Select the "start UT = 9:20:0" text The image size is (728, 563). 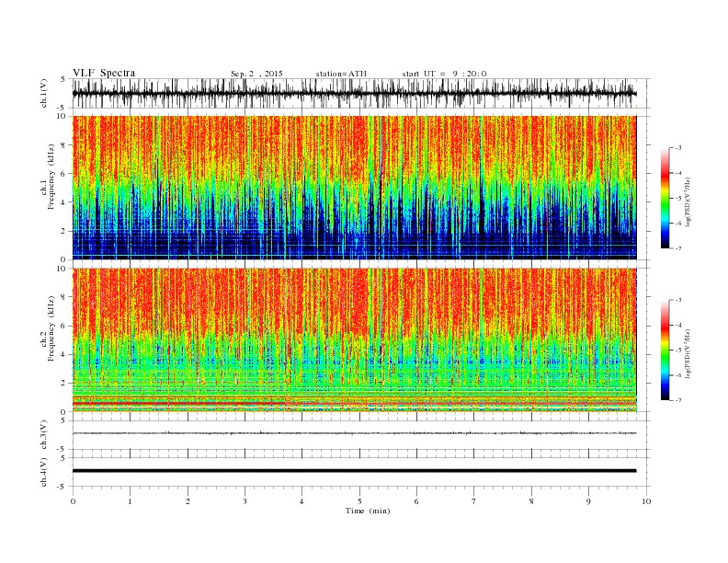[x=444, y=74]
